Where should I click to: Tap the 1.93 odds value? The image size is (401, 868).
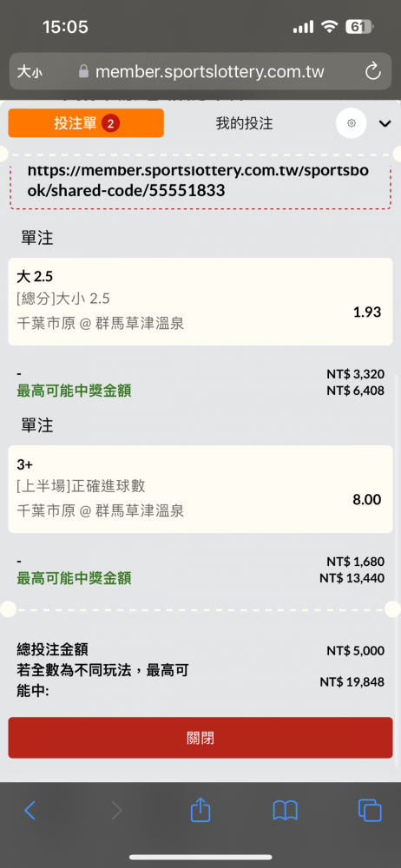pyautogui.click(x=367, y=312)
